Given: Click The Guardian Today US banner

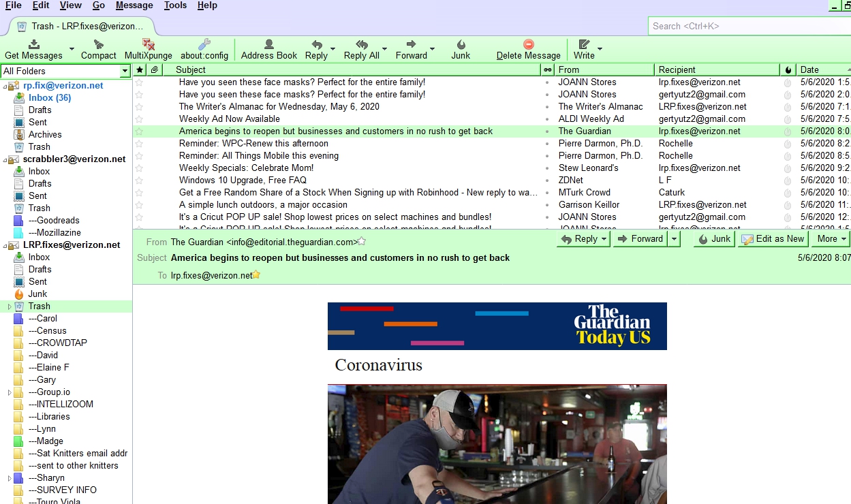Looking at the screenshot, I should click(x=497, y=326).
